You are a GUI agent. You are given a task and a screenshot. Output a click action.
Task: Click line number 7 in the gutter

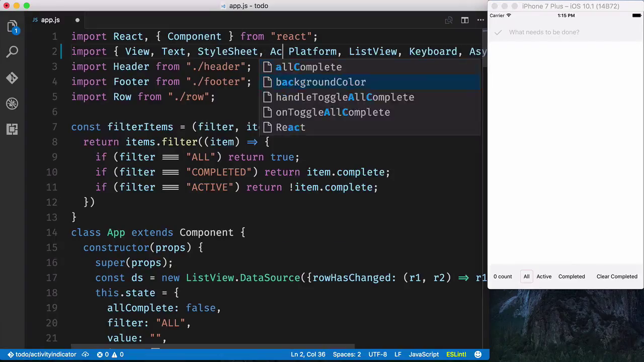[x=54, y=127]
